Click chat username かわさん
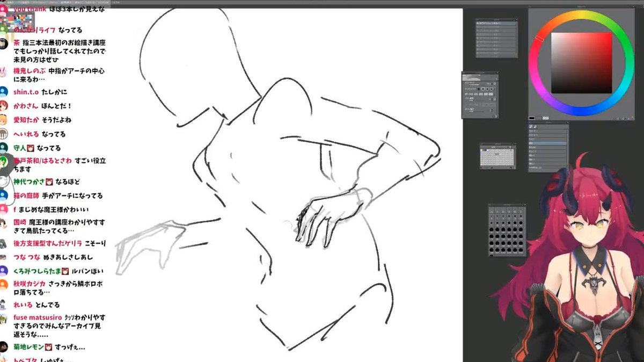The width and height of the screenshot is (644, 362). pyautogui.click(x=26, y=106)
